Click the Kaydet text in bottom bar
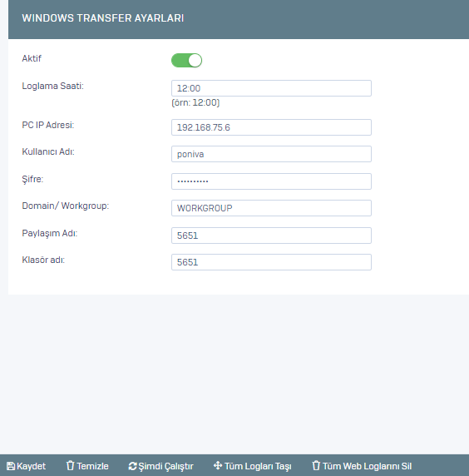This screenshot has width=469, height=476. [x=31, y=466]
